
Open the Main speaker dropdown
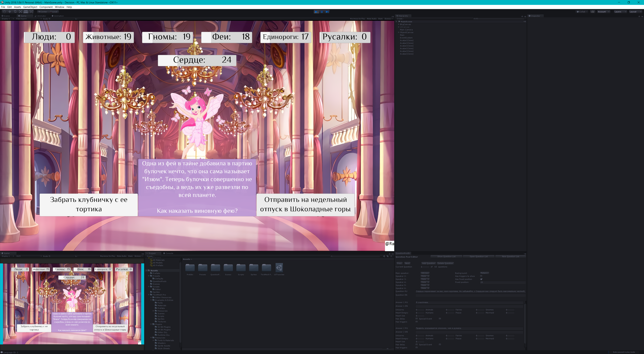tap(425, 273)
